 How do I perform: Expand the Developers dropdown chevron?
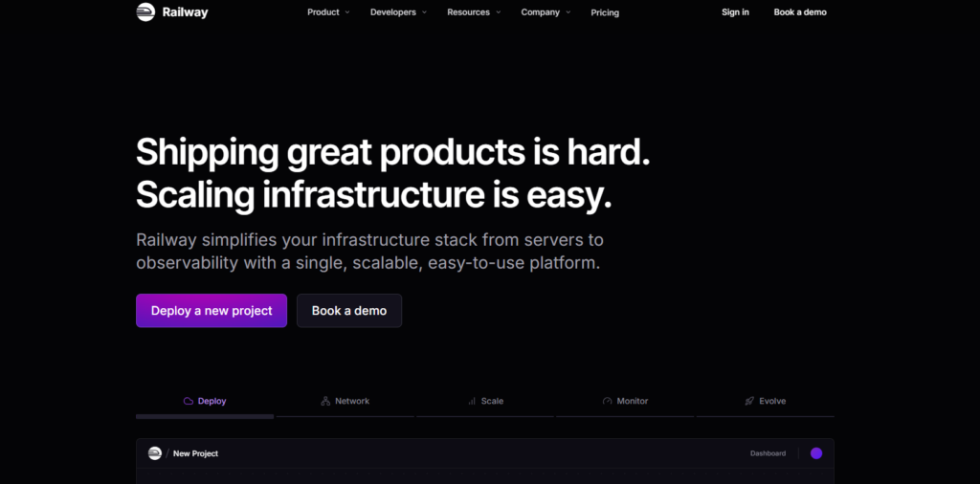click(x=424, y=11)
